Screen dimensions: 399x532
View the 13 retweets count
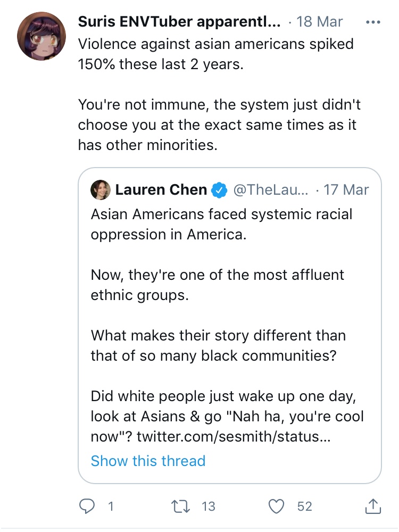click(209, 506)
